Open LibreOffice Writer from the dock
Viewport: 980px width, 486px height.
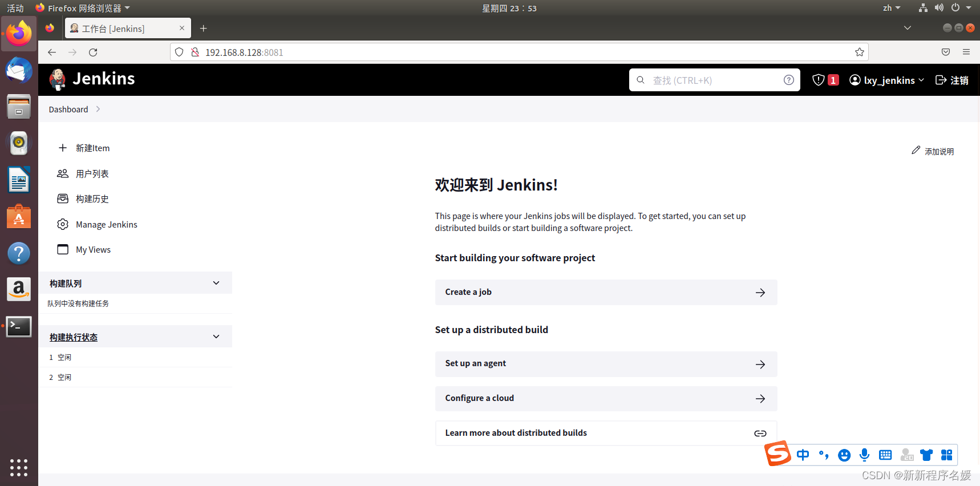point(19,180)
